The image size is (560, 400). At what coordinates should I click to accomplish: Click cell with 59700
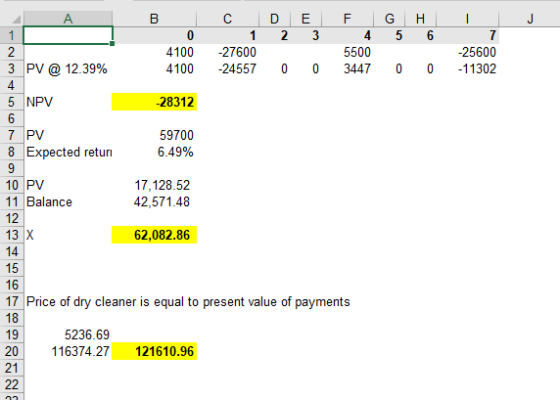(154, 135)
